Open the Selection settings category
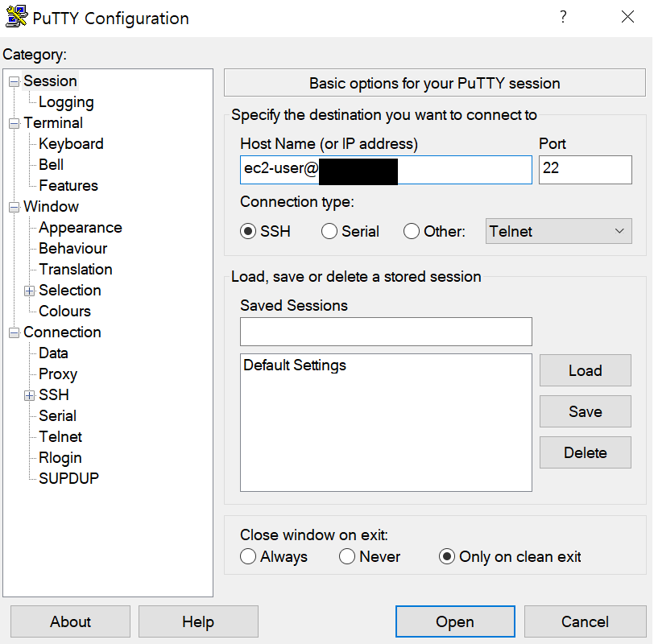This screenshot has width=654, height=644. pyautogui.click(x=69, y=290)
